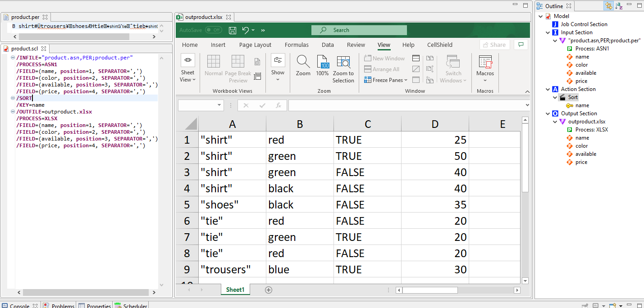Click Zoom to Selection icon
This screenshot has width=644, height=308.
[x=343, y=63]
